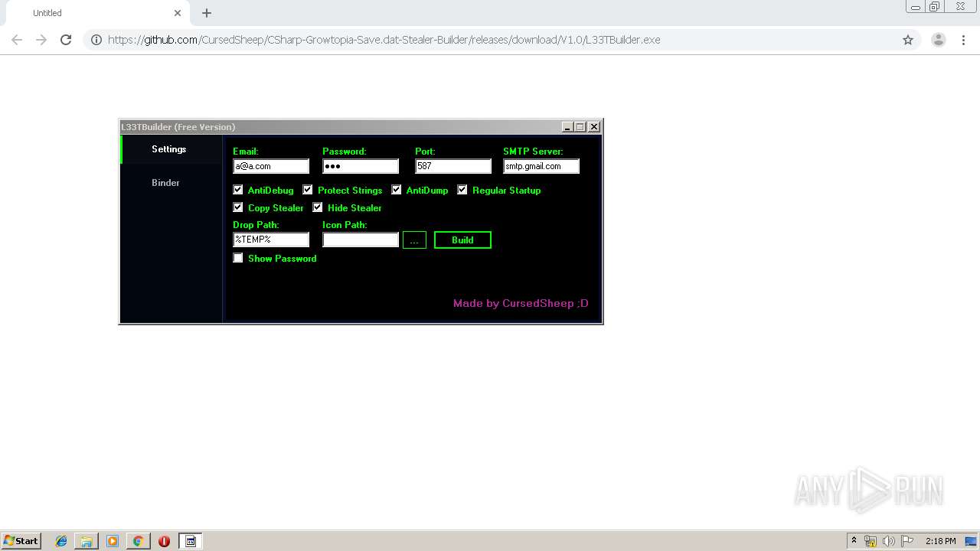This screenshot has height=551, width=980.
Task: Restore down the Chrome window
Action: 935,7
